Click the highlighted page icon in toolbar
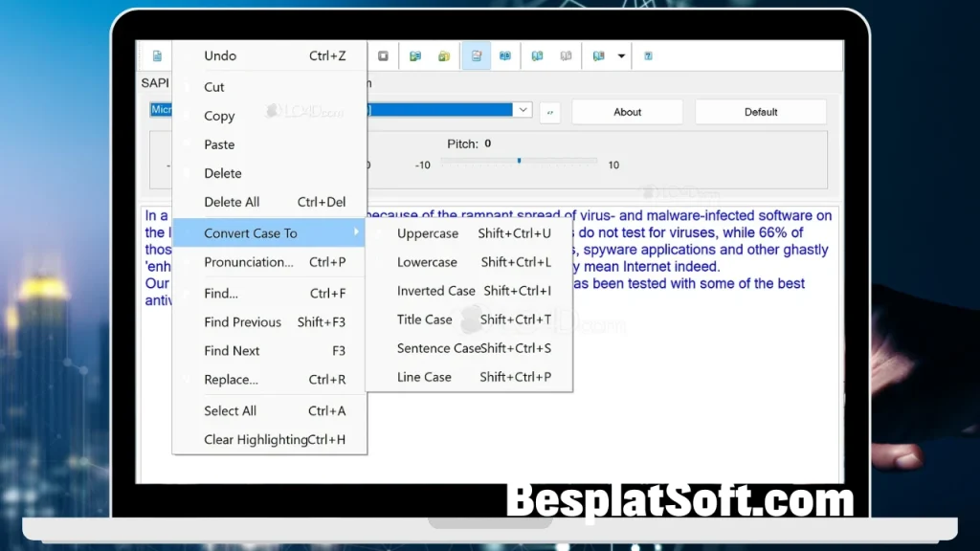Image resolution: width=980 pixels, height=551 pixels. 476,56
